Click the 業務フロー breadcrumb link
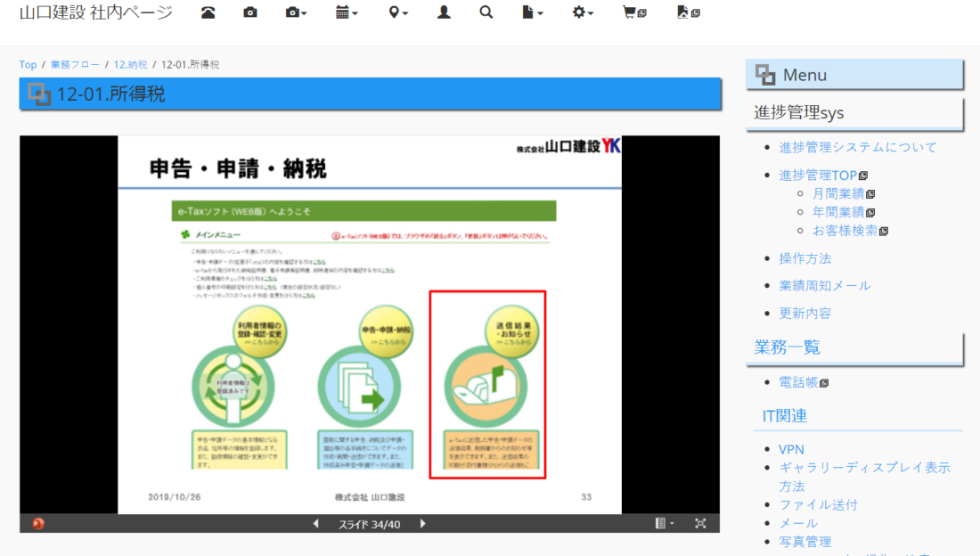 tap(75, 65)
